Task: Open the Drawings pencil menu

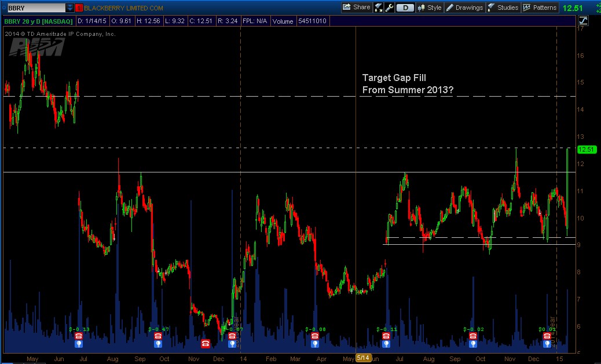Action: tap(464, 8)
